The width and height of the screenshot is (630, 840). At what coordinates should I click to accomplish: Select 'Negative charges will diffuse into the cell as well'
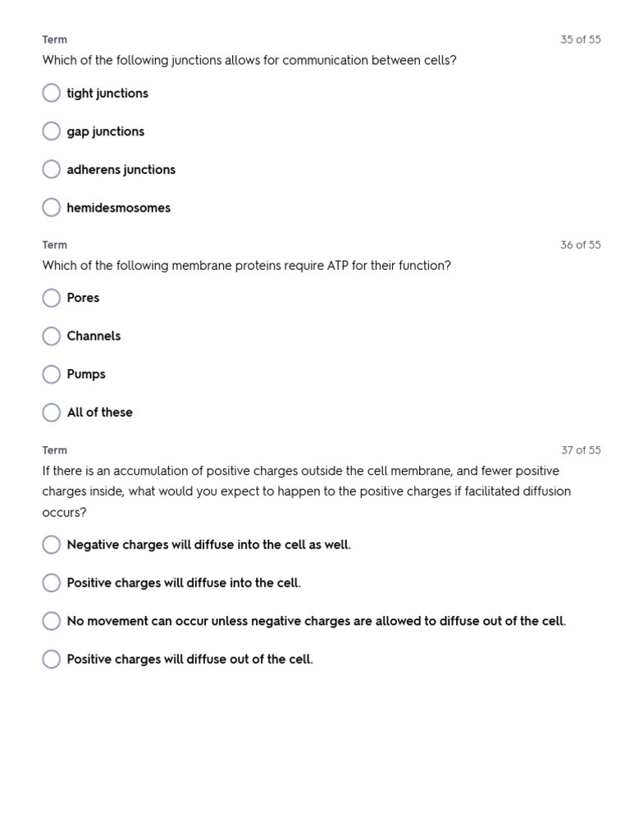point(52,545)
